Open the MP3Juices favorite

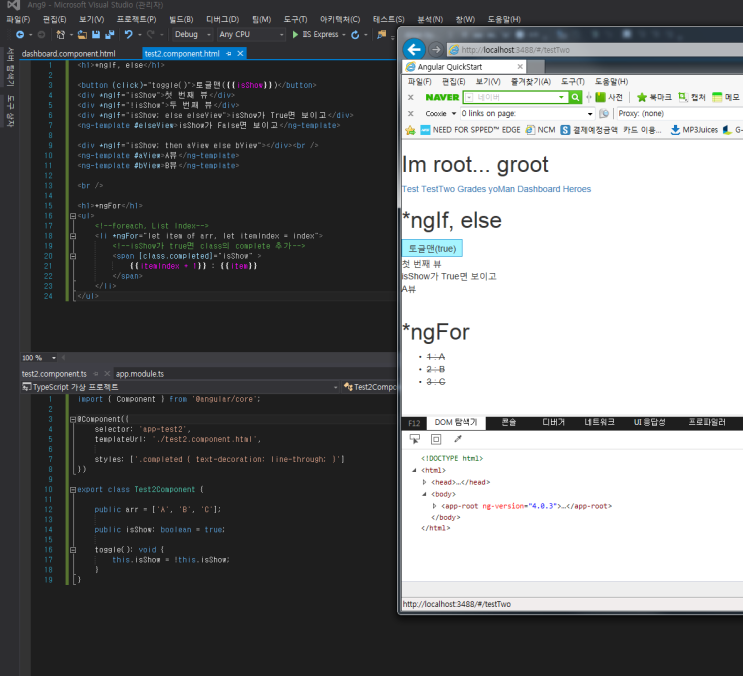[x=695, y=130]
